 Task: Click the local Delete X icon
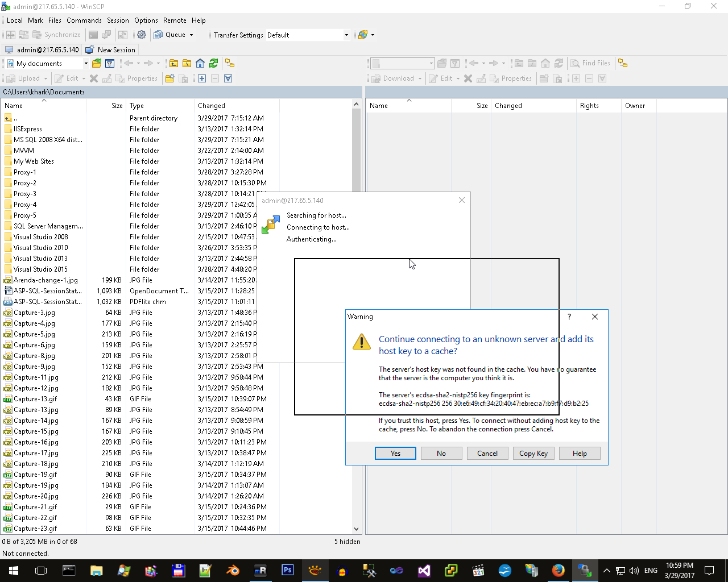click(x=94, y=78)
